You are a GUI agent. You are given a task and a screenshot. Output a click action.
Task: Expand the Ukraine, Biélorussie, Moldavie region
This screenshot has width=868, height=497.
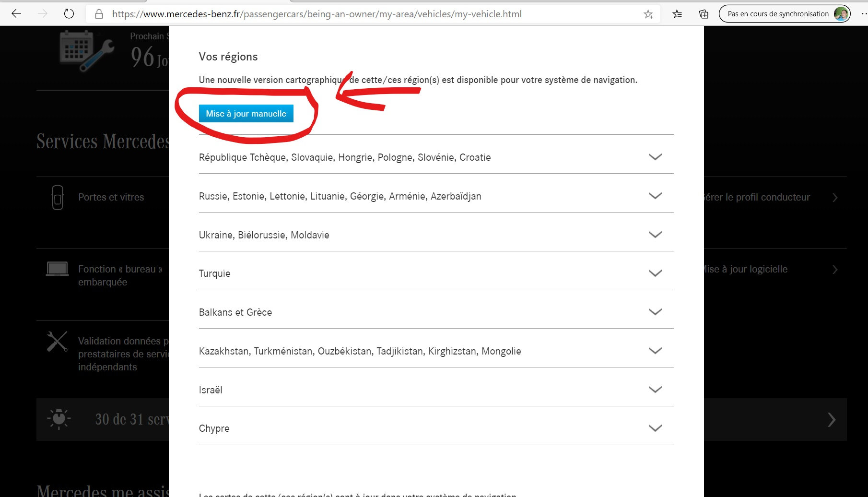tap(655, 235)
